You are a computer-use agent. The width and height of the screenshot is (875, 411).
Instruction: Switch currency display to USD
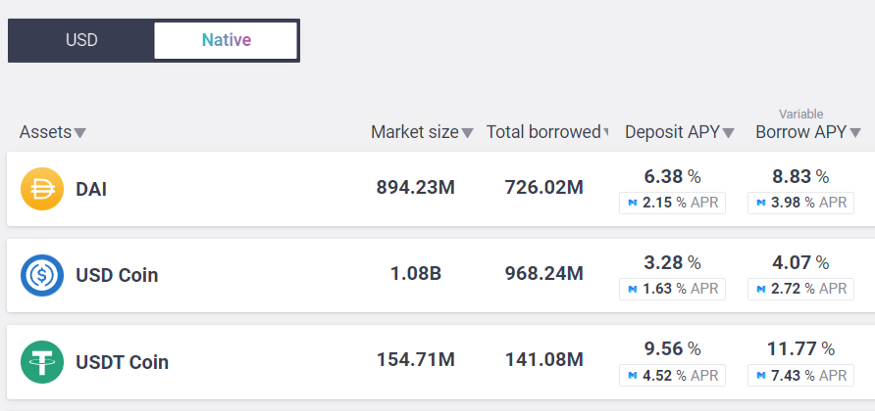click(81, 41)
